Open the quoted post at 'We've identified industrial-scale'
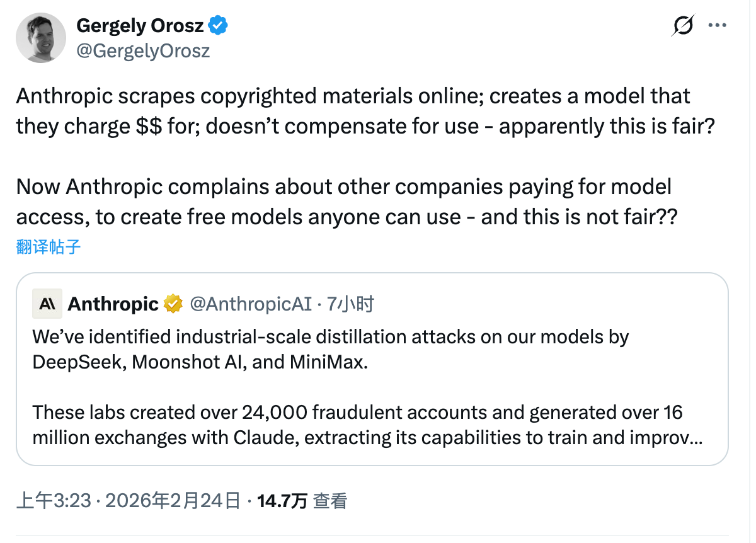The image size is (756, 543). pos(331,337)
